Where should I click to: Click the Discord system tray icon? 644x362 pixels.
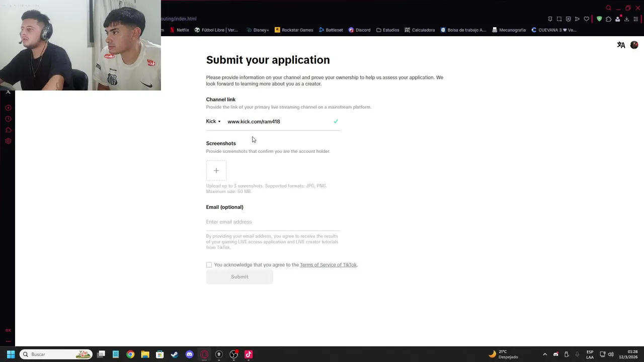pos(555,354)
